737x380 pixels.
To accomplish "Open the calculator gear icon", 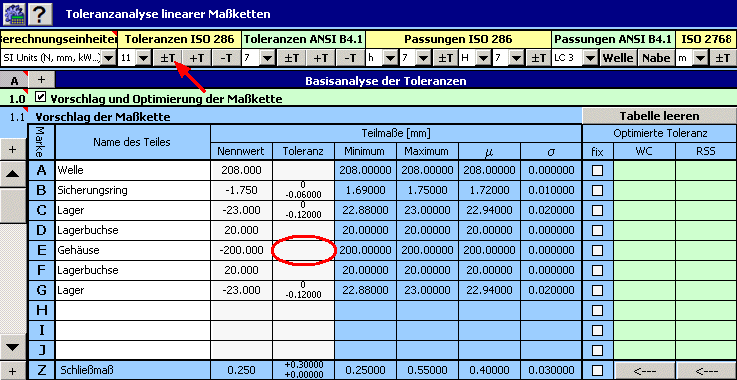I will click(15, 14).
